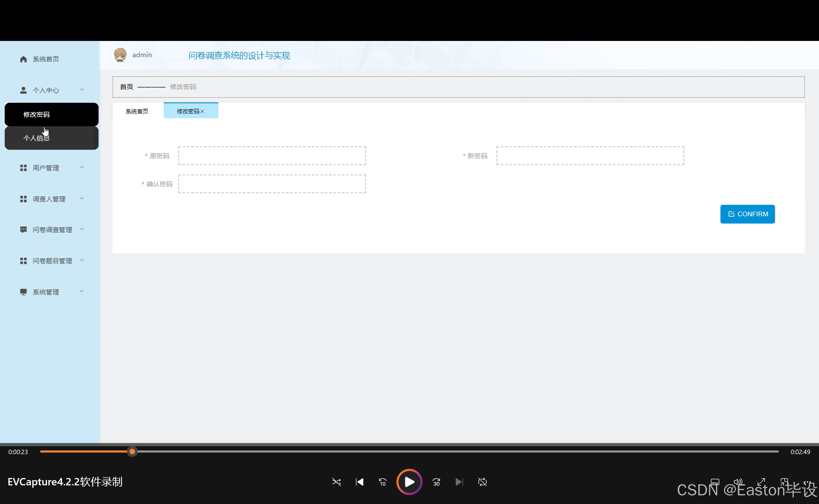This screenshot has height=504, width=819.
Task: Toggle shuffle in the media player
Action: pos(336,482)
